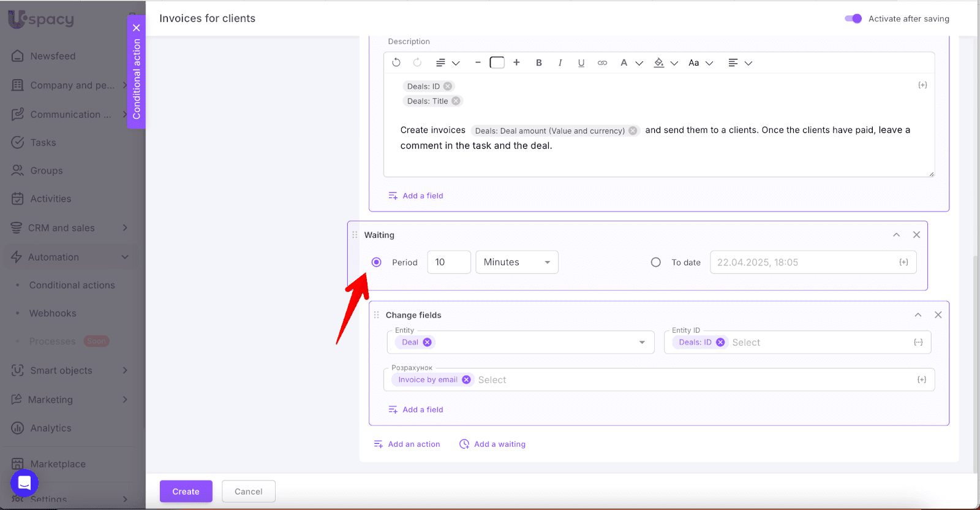
Task: Insert a link using the link icon
Action: 602,63
